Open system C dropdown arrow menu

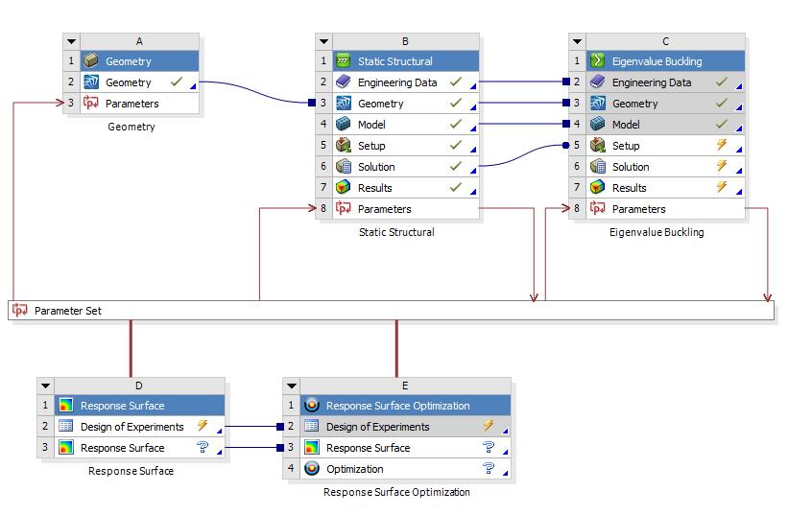(578, 41)
